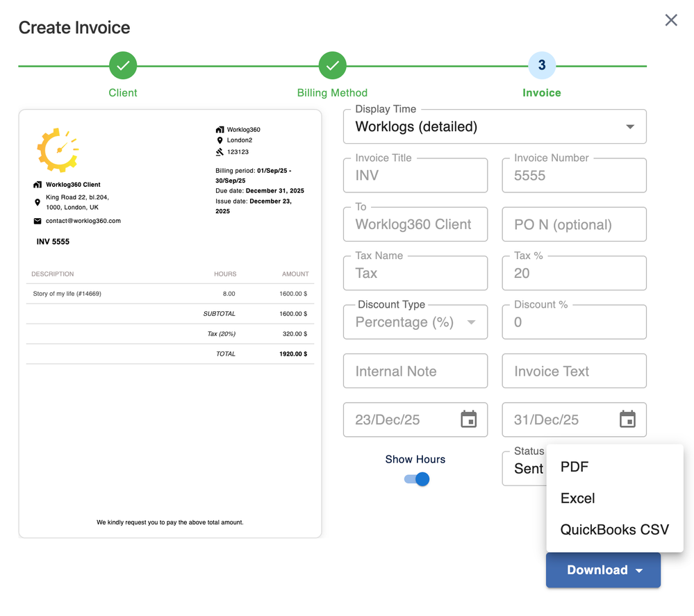Select step 3 Invoice circle

[542, 65]
